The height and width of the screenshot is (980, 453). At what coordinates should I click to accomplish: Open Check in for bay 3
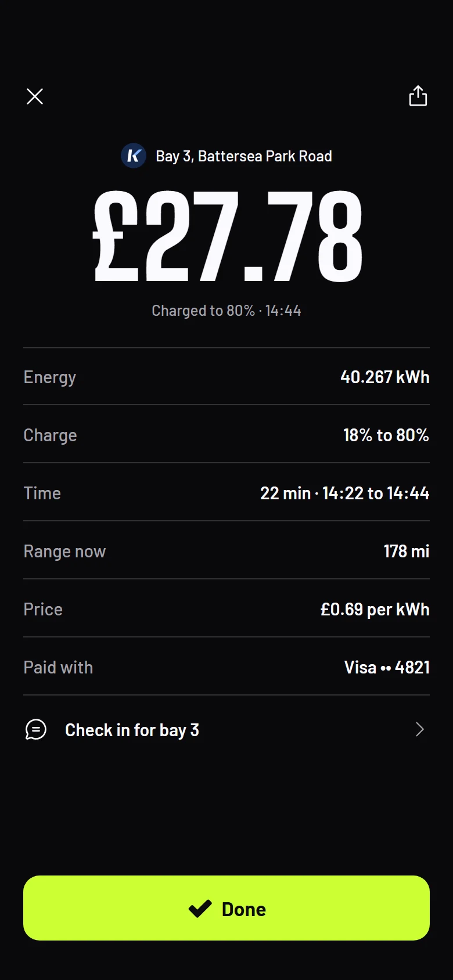click(227, 730)
